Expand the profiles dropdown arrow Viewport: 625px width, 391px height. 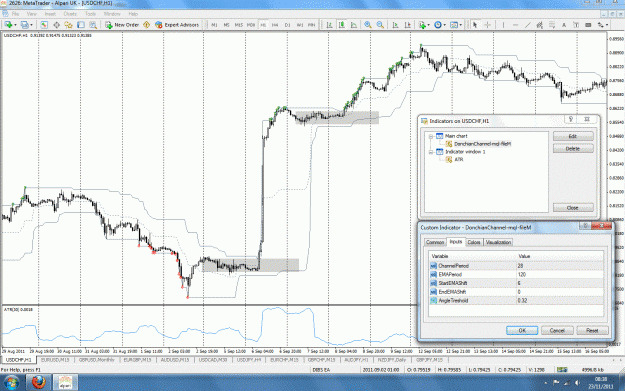(31, 25)
